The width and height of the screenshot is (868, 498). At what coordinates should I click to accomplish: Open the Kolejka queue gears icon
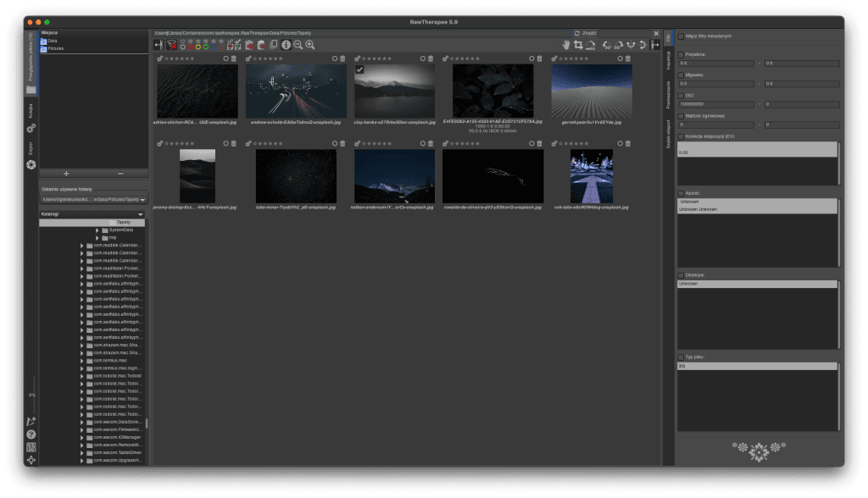[31, 128]
